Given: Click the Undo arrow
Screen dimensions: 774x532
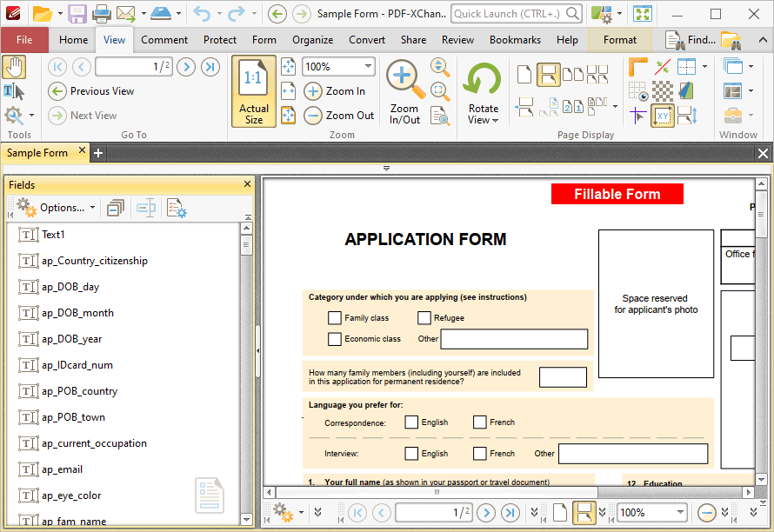Looking at the screenshot, I should [202, 14].
